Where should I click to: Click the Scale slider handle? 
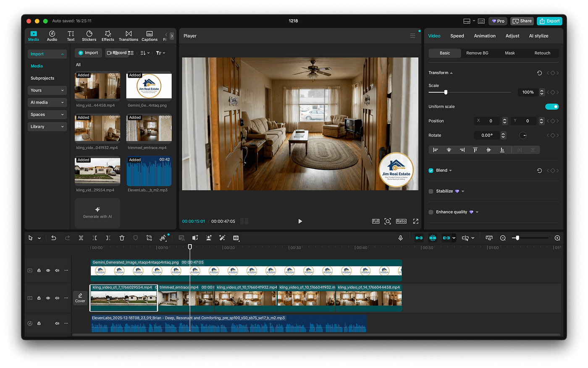click(x=446, y=92)
